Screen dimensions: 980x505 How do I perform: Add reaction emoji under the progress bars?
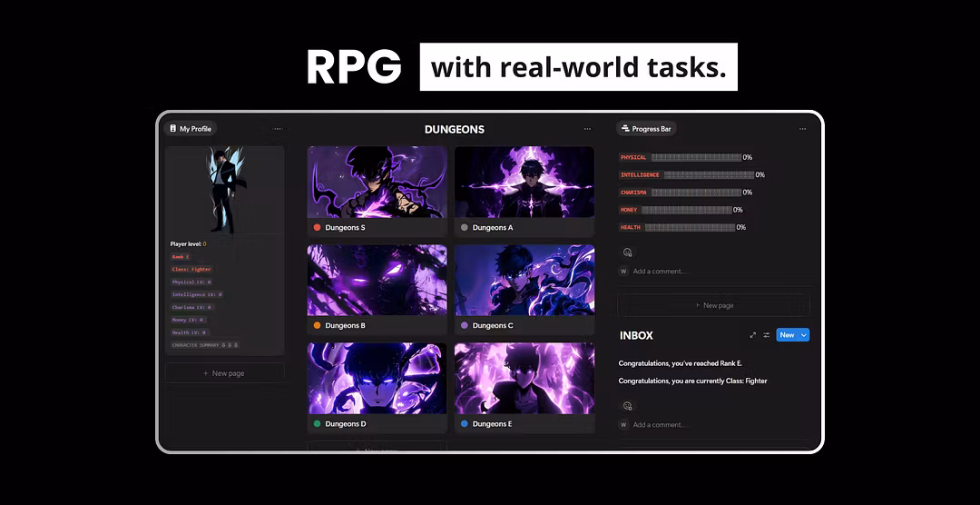pos(627,252)
